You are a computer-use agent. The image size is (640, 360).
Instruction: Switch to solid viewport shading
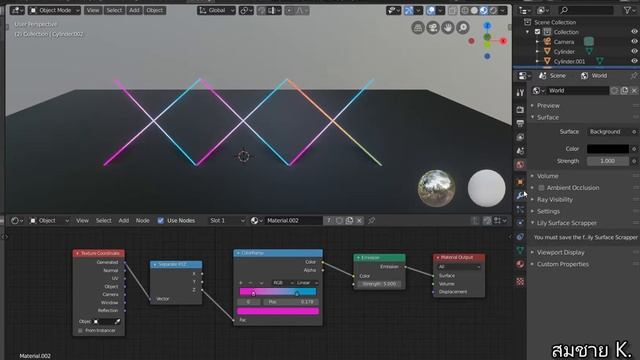474,11
